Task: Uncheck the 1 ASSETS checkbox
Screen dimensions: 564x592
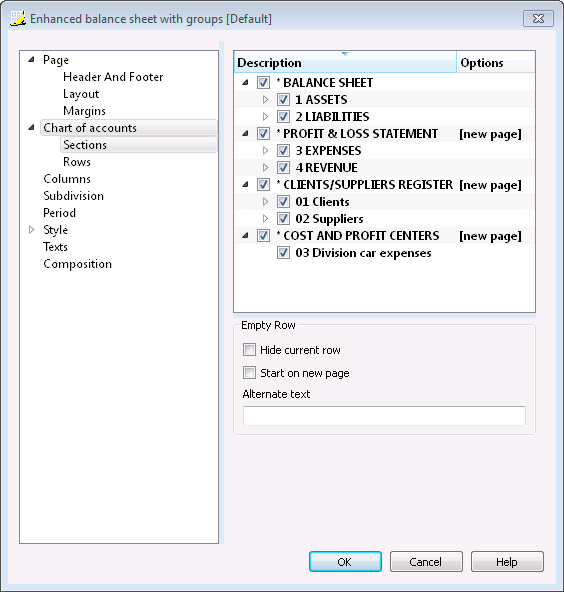Action: tap(283, 100)
